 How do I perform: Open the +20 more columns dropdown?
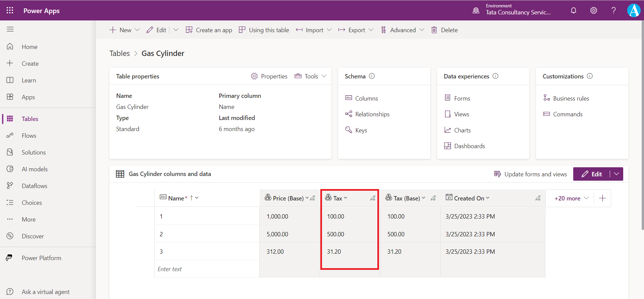tap(572, 198)
